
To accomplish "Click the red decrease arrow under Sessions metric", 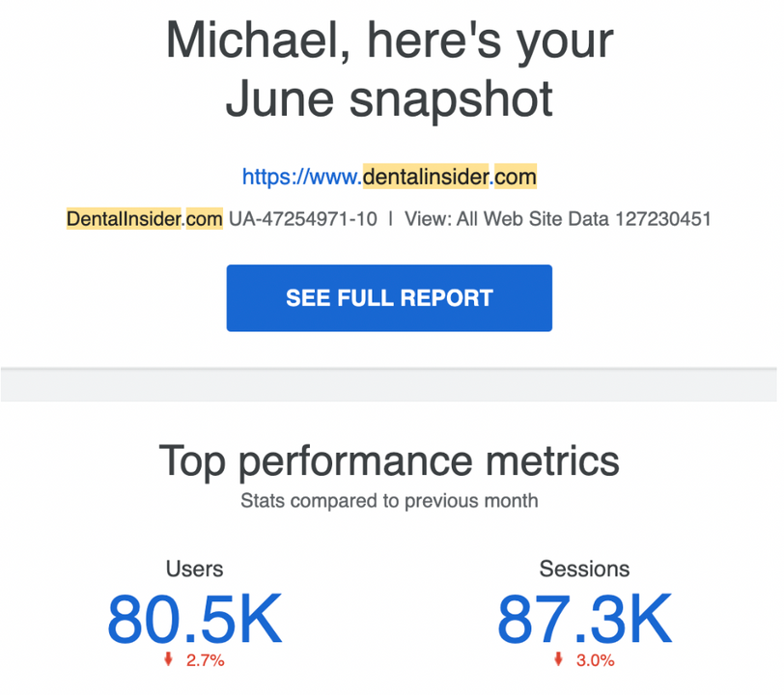I will 556,660.
